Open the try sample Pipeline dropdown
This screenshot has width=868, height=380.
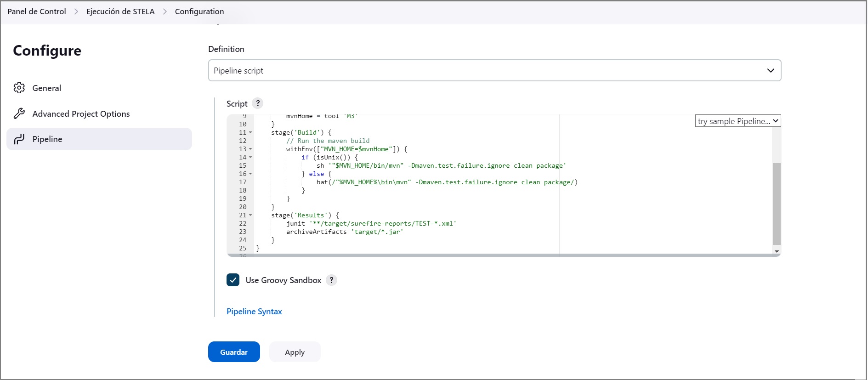click(x=738, y=121)
